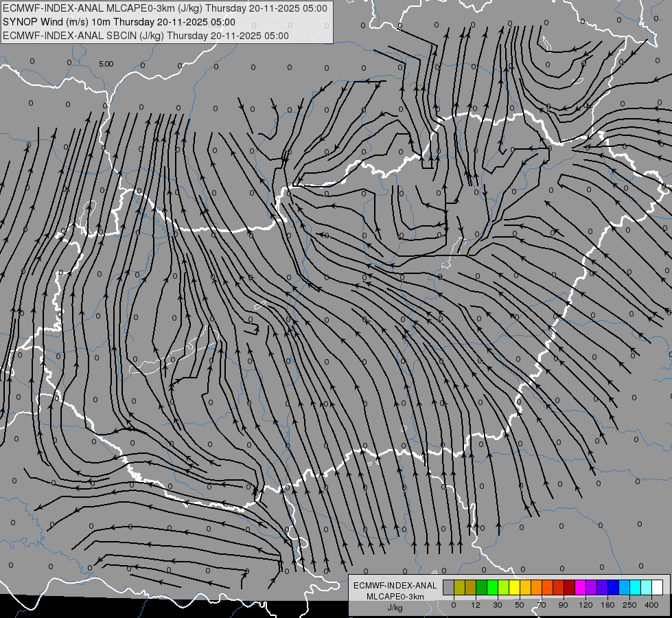
Task: Click the legend tick value '120'
Action: (x=586, y=605)
